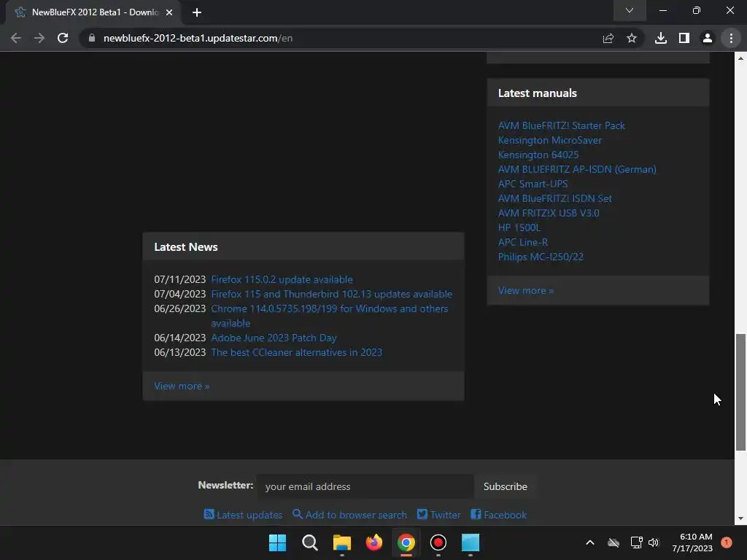Open Latest updates RSS link

coord(243,515)
